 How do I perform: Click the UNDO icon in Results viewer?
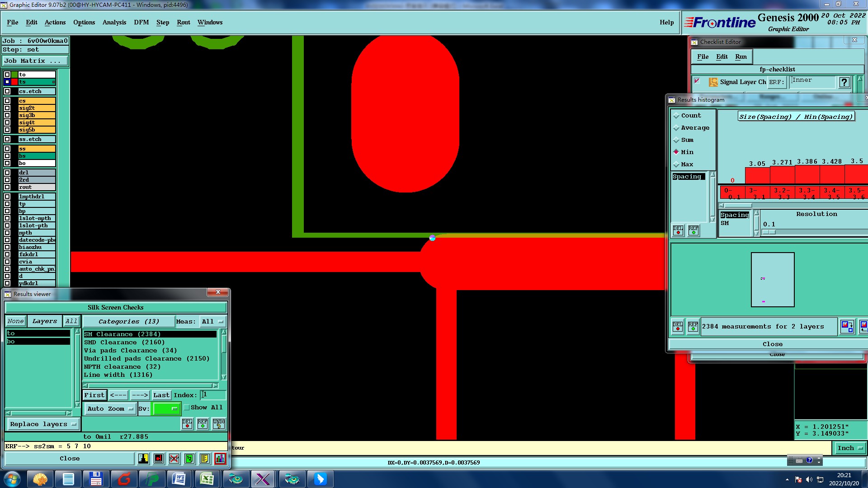(219, 423)
